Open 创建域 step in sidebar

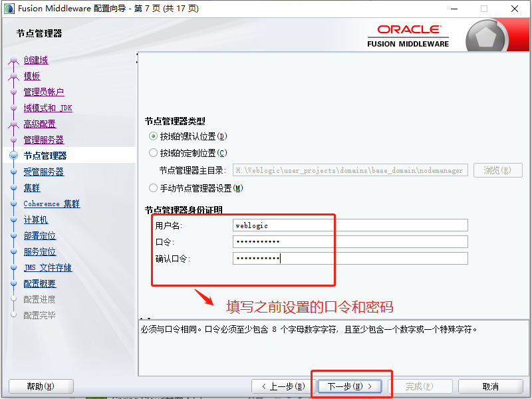[36, 60]
